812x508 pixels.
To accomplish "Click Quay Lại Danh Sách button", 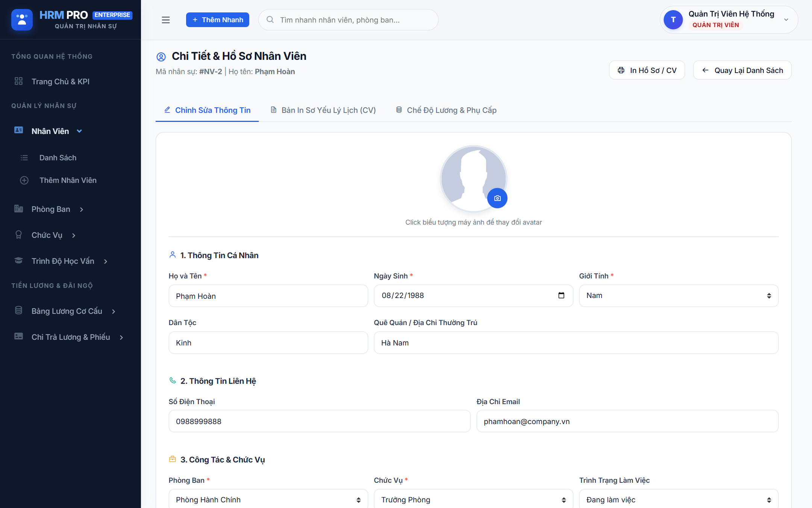I will coord(742,70).
